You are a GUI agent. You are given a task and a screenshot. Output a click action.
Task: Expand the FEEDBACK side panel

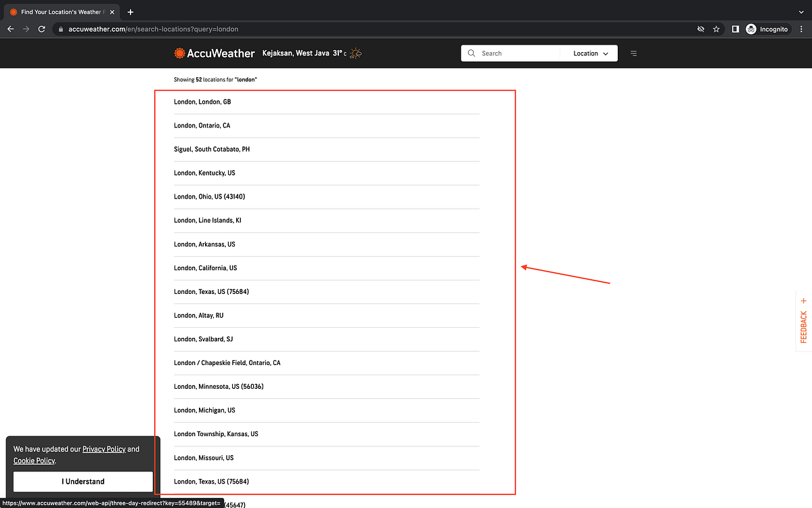pos(803,324)
